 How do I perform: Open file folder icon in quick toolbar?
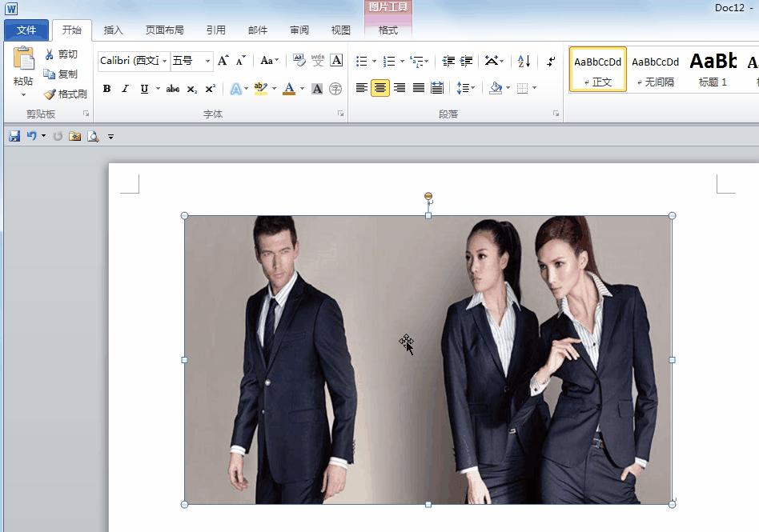(x=74, y=136)
